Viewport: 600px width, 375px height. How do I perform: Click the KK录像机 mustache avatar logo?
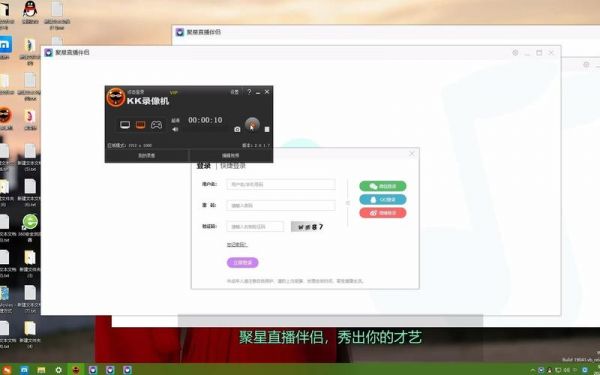click(116, 97)
